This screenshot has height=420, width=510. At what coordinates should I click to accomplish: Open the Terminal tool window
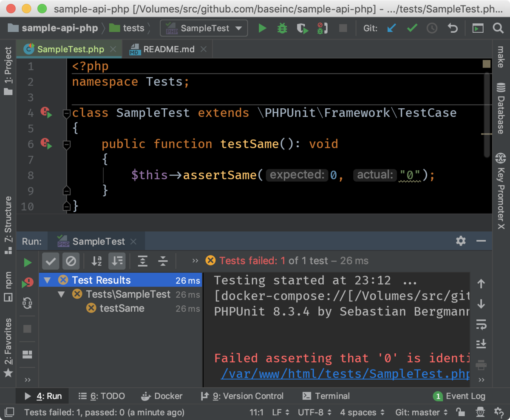326,396
